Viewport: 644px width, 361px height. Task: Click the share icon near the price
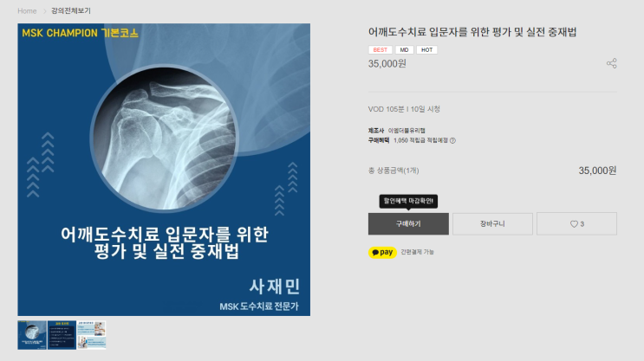click(612, 63)
